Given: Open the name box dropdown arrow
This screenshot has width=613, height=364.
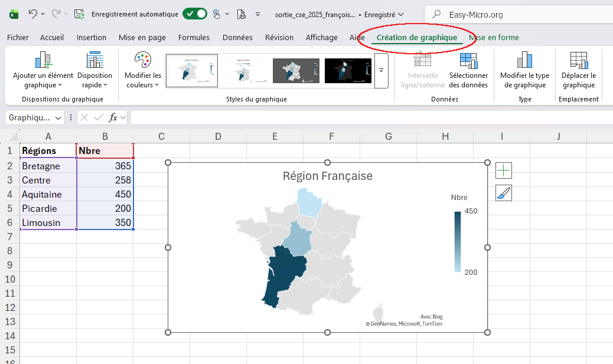Looking at the screenshot, I should point(58,117).
